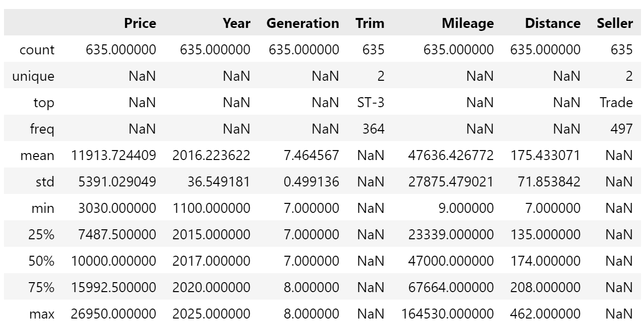Screen dimensions: 644x332
Task: Click the mean Price value 11913.724409
Action: pyautogui.click(x=114, y=156)
